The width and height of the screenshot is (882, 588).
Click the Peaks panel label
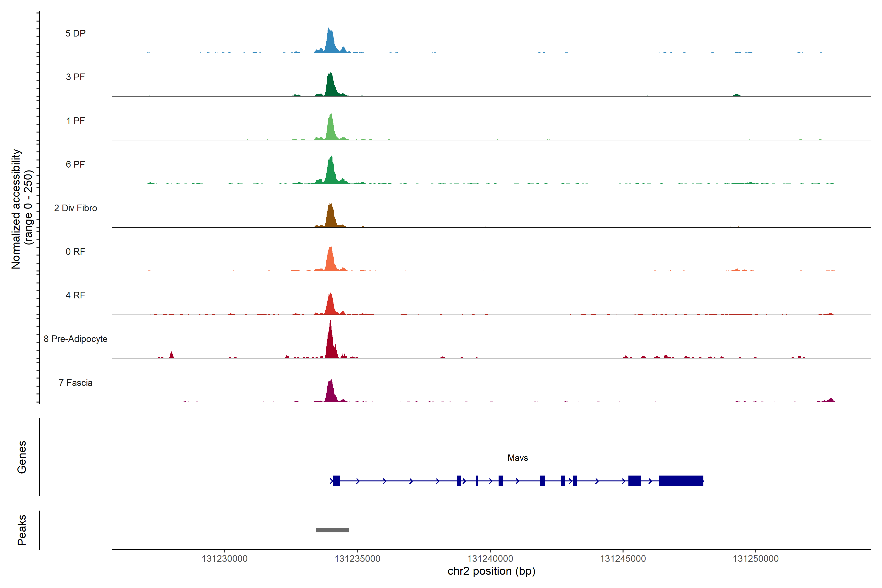22,530
